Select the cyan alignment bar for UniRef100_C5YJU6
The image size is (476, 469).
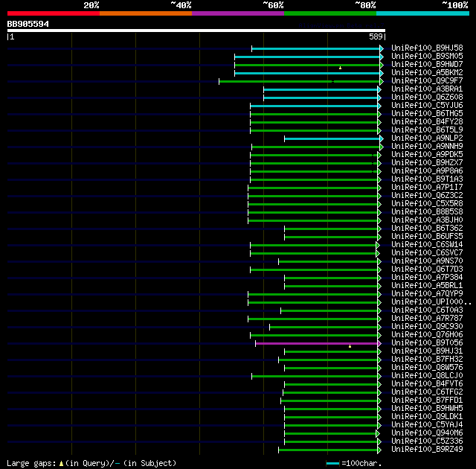tap(314, 106)
